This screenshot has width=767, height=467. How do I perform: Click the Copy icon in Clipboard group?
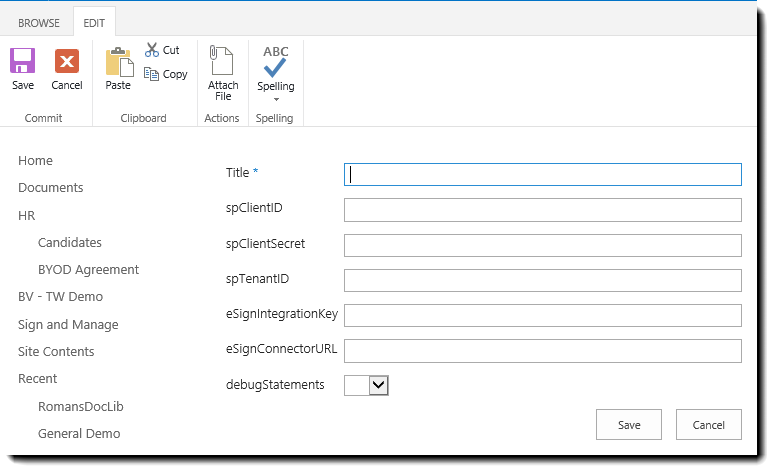[152, 74]
